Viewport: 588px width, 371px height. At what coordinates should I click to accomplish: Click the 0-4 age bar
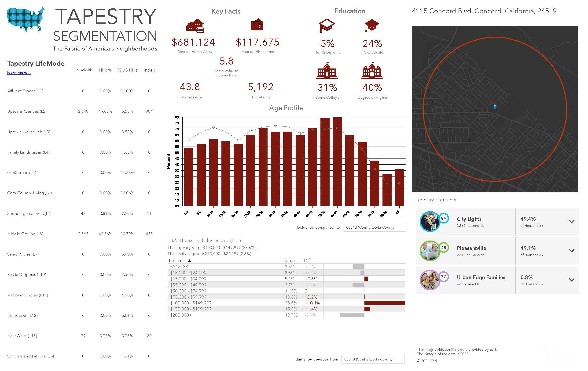pyautogui.click(x=188, y=177)
